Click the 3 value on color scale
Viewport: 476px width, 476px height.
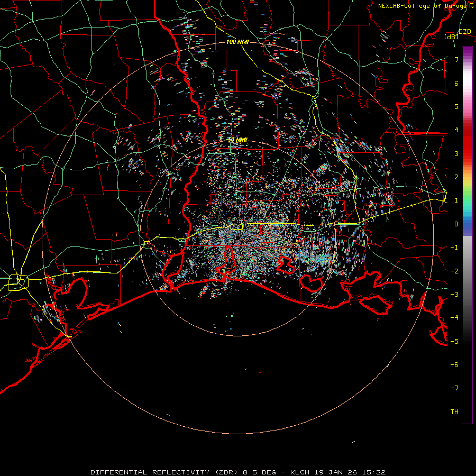pyautogui.click(x=456, y=153)
